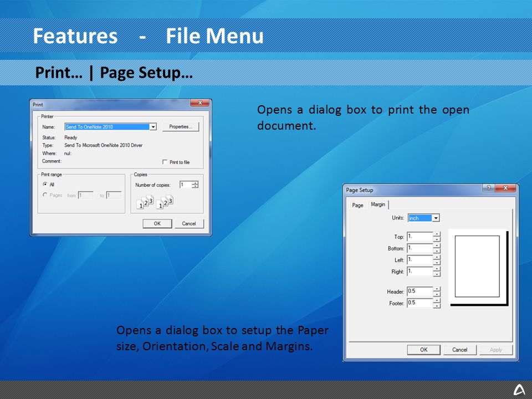532x399 pixels.
Task: Click the 'to' page number field
Action: point(114,196)
